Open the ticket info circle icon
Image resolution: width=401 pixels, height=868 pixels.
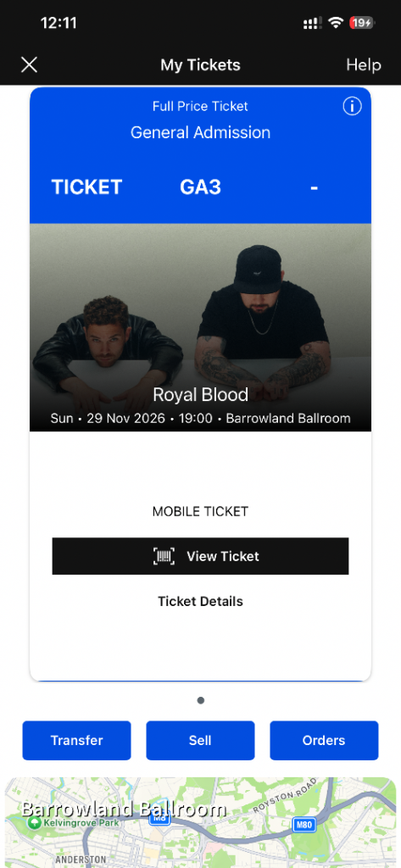pyautogui.click(x=353, y=106)
